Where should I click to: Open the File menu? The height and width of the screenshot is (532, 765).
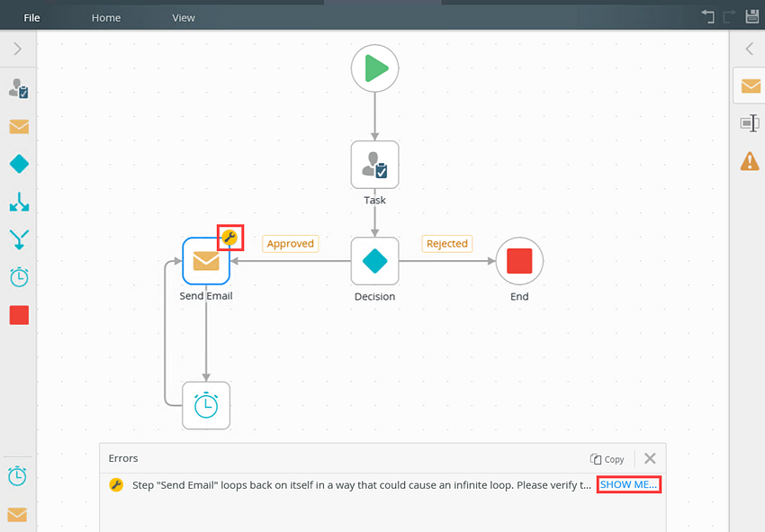click(31, 18)
